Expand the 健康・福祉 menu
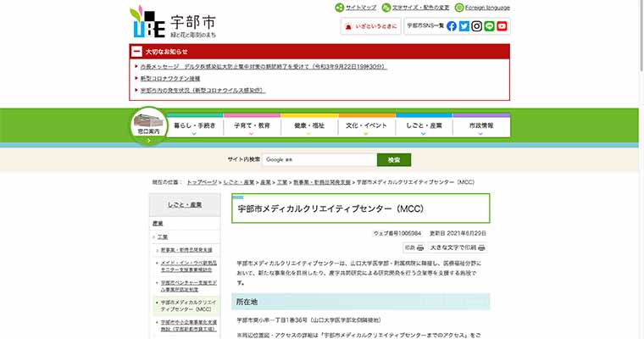This screenshot has height=339, width=644. (x=309, y=126)
